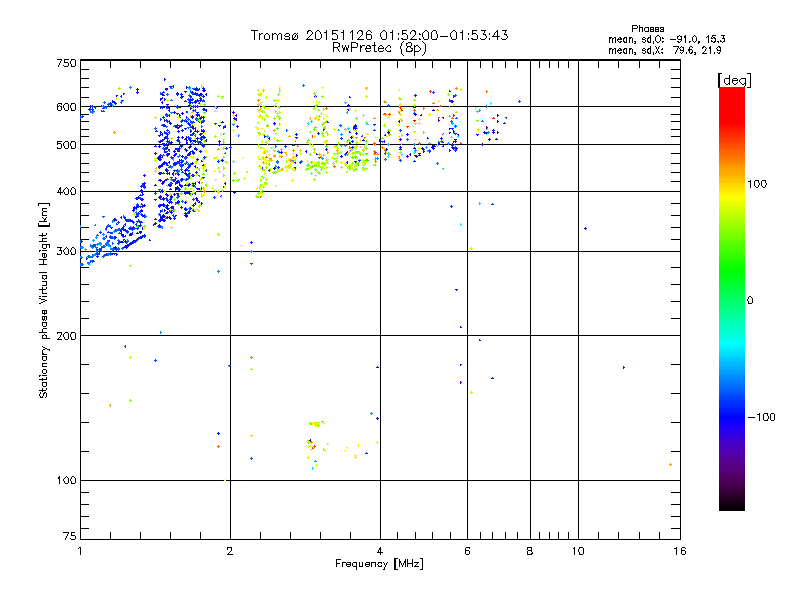Click the '[deg]' colorbar unit label
The height and width of the screenshot is (600, 800).
coord(734,80)
